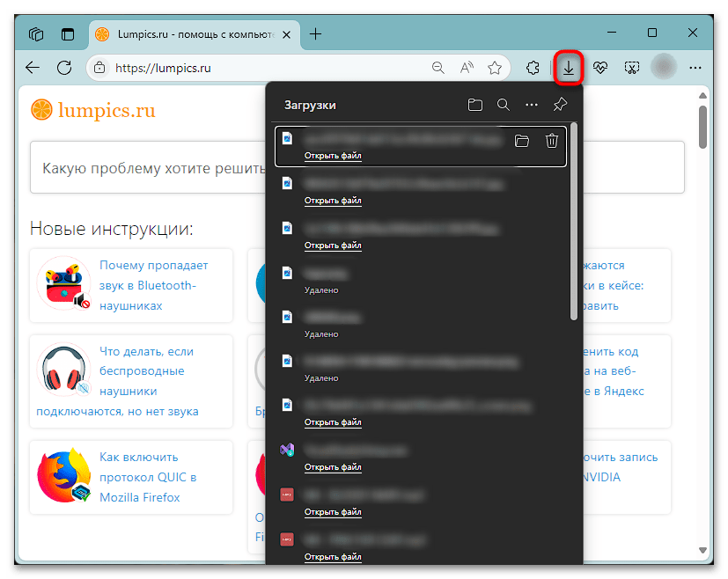Pin the Downloads panel

tap(560, 105)
